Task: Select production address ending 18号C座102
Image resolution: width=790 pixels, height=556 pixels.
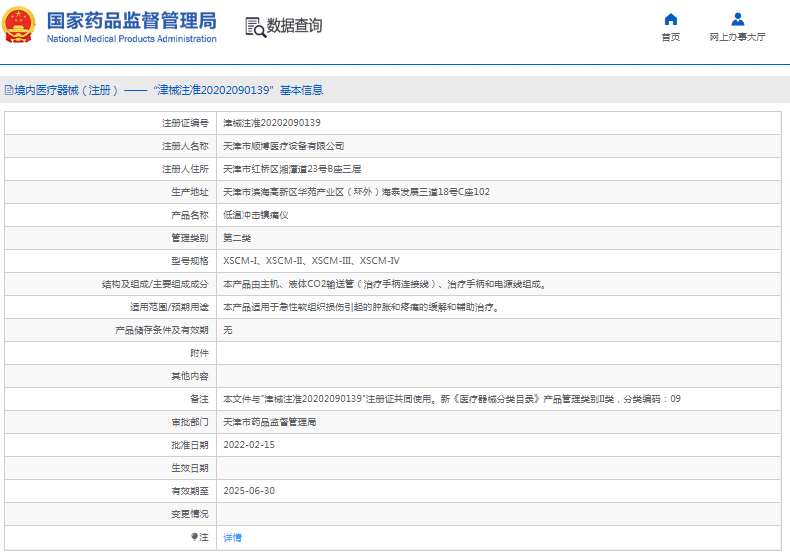Action: click(x=356, y=192)
